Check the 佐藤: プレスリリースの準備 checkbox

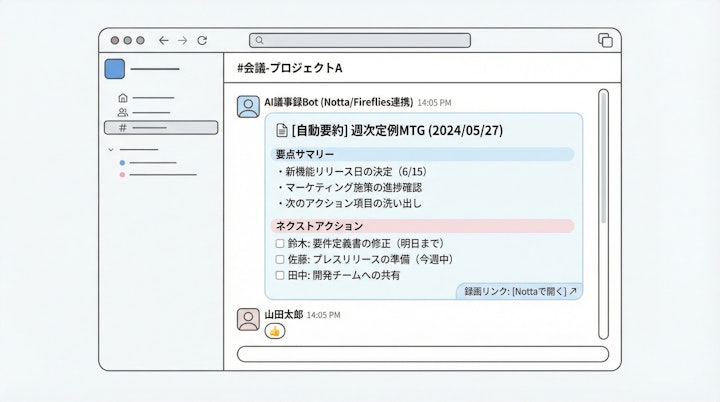click(280, 260)
